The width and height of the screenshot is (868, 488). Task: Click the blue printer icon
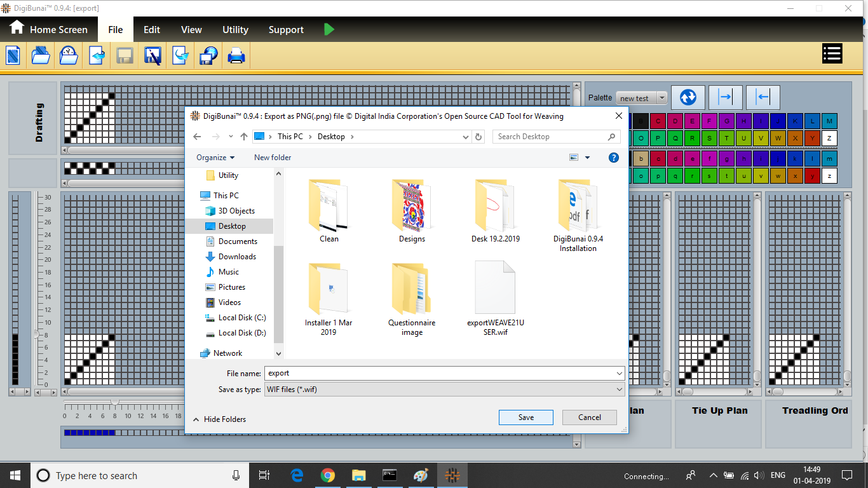pyautogui.click(x=236, y=56)
